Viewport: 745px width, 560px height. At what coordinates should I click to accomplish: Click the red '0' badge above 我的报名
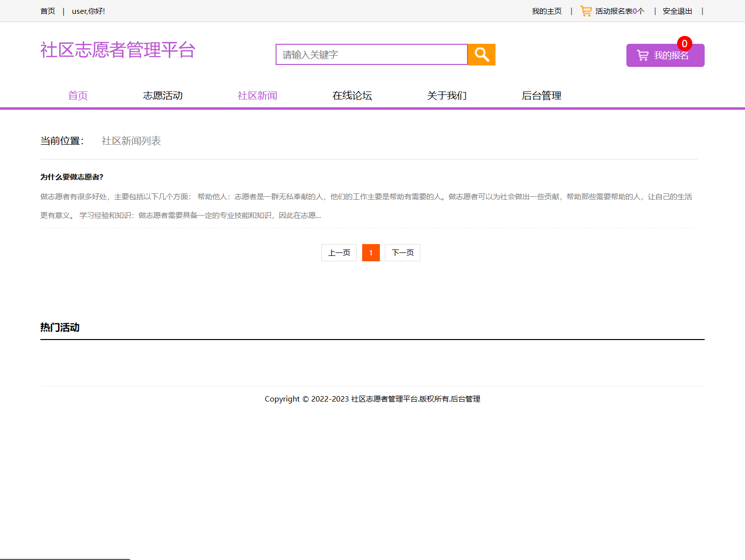684,44
